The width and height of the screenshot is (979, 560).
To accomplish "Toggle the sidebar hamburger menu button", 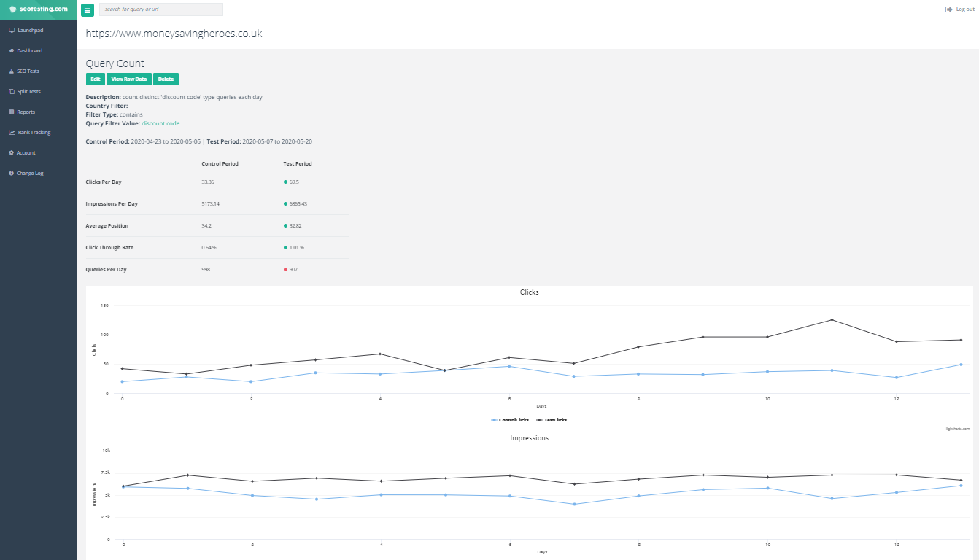I will (88, 10).
